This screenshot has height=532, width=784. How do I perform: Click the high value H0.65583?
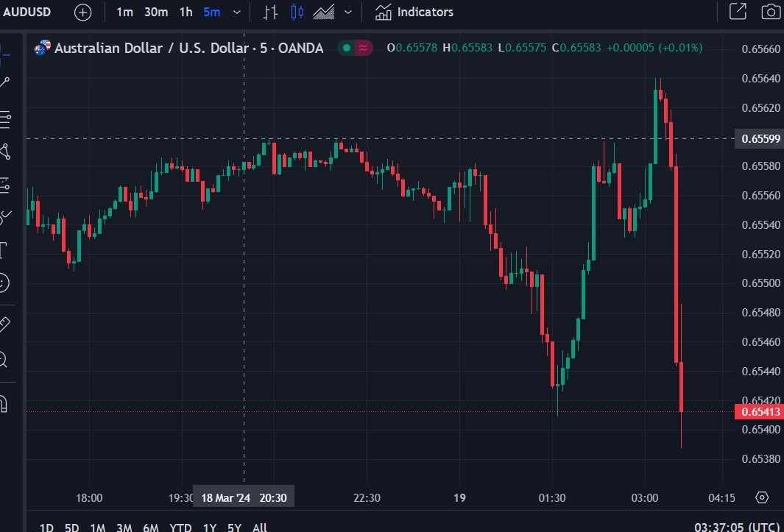(467, 48)
